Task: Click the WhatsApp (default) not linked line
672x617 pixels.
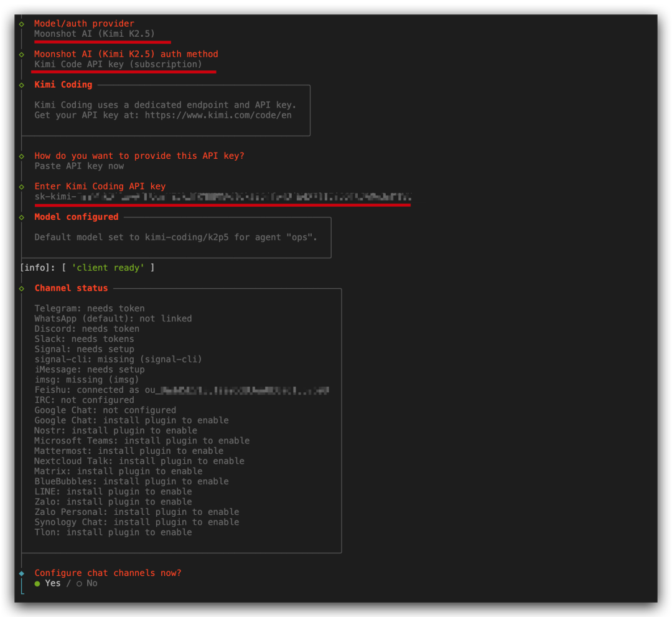Action: (x=113, y=319)
